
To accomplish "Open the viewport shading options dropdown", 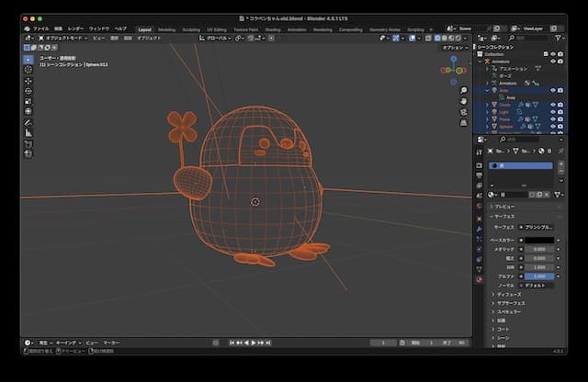I will 466,39.
